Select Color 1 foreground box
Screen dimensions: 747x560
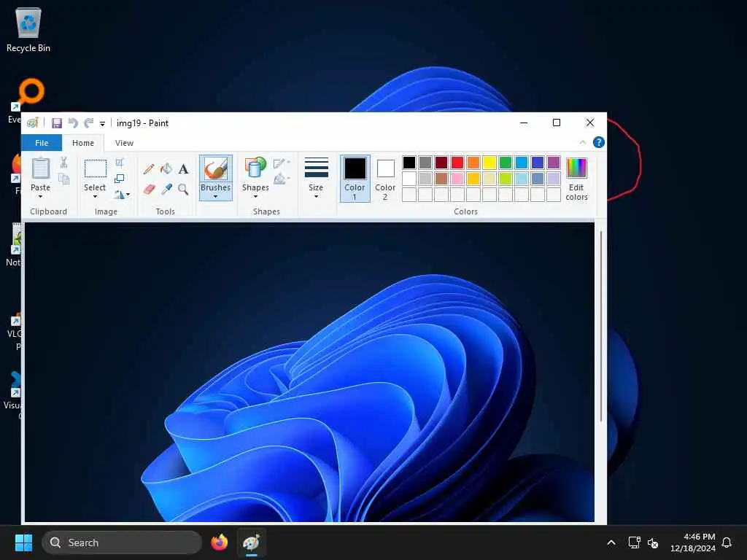(355, 179)
